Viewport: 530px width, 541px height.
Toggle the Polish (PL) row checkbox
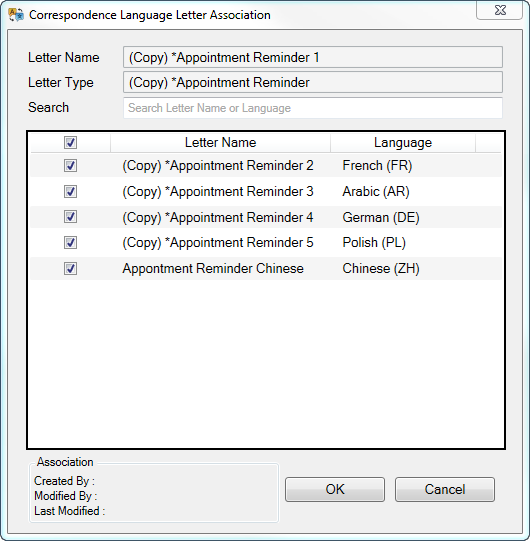click(70, 243)
